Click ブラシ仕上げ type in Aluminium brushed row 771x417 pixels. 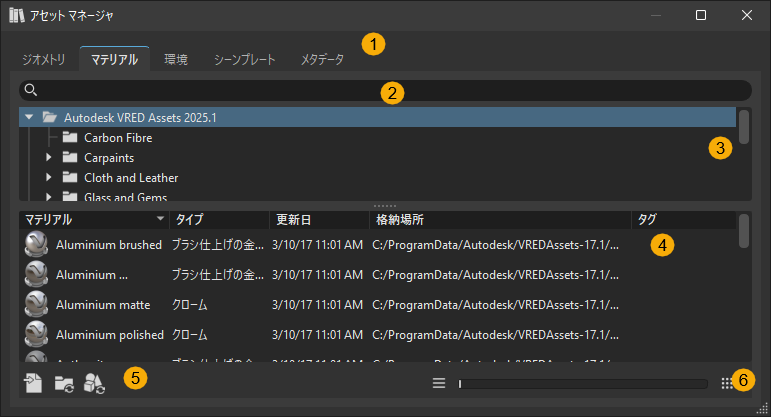coord(217,244)
